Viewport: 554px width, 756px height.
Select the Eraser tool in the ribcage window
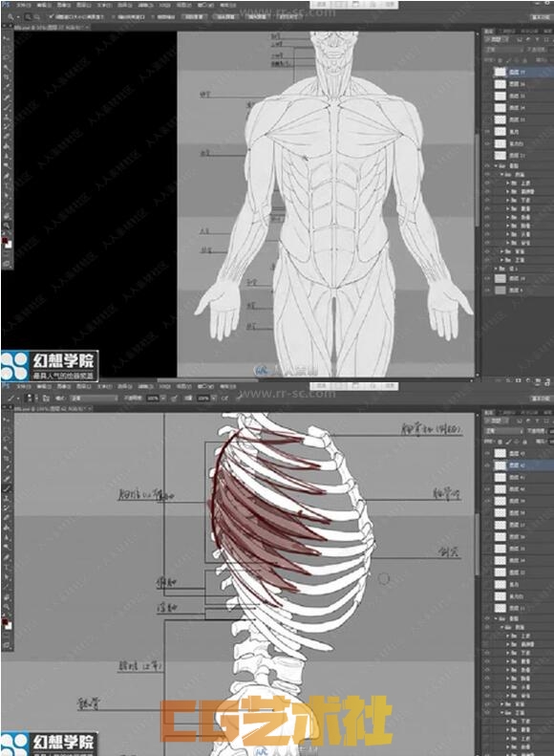pyautogui.click(x=7, y=517)
